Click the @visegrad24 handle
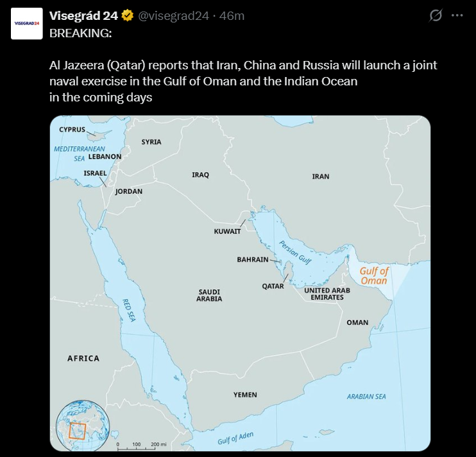The height and width of the screenshot is (457, 476). click(174, 15)
